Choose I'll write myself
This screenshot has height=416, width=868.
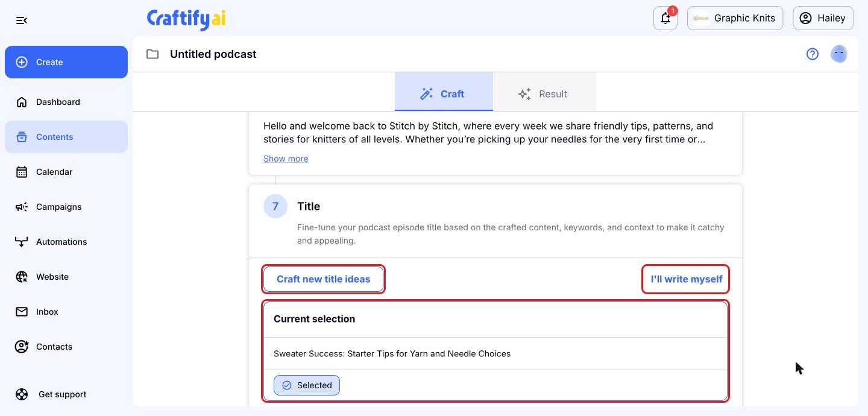pyautogui.click(x=686, y=279)
